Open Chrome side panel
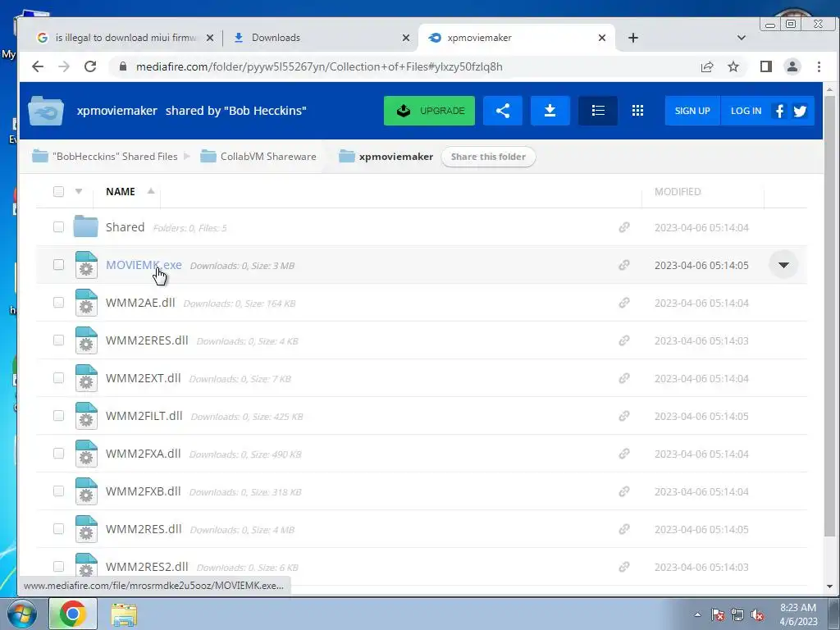840x630 pixels. coord(766,66)
